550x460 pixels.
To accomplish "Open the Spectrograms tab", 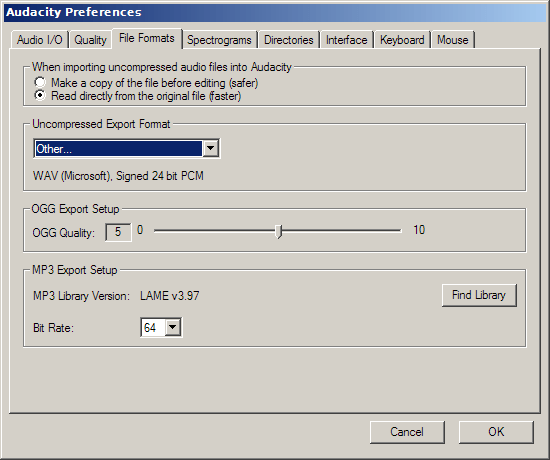I will [x=219, y=40].
